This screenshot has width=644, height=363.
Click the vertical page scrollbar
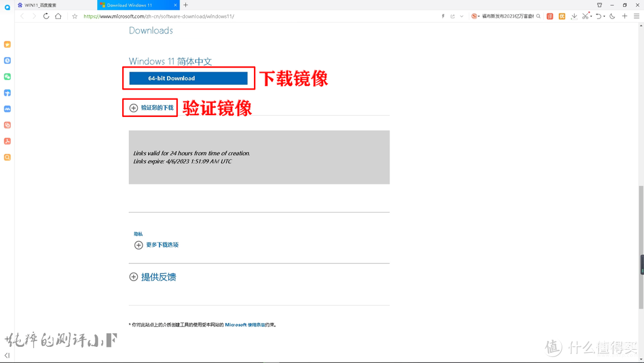pos(641,248)
